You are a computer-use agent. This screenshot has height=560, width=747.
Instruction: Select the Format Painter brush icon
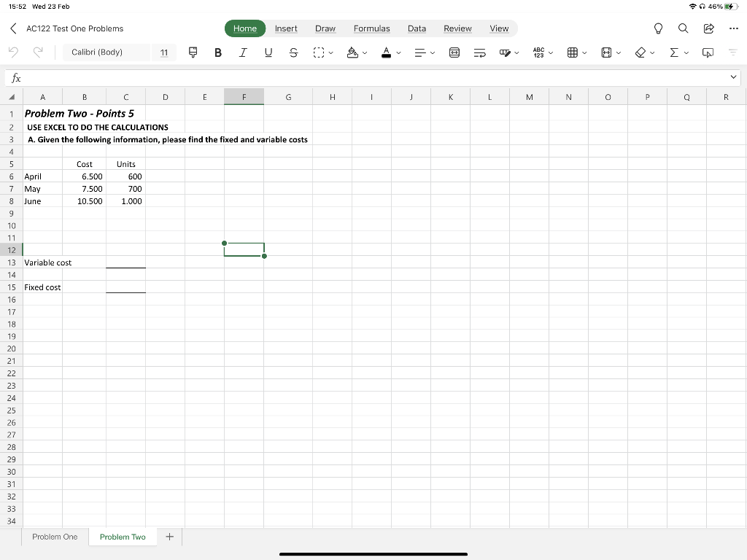193,52
